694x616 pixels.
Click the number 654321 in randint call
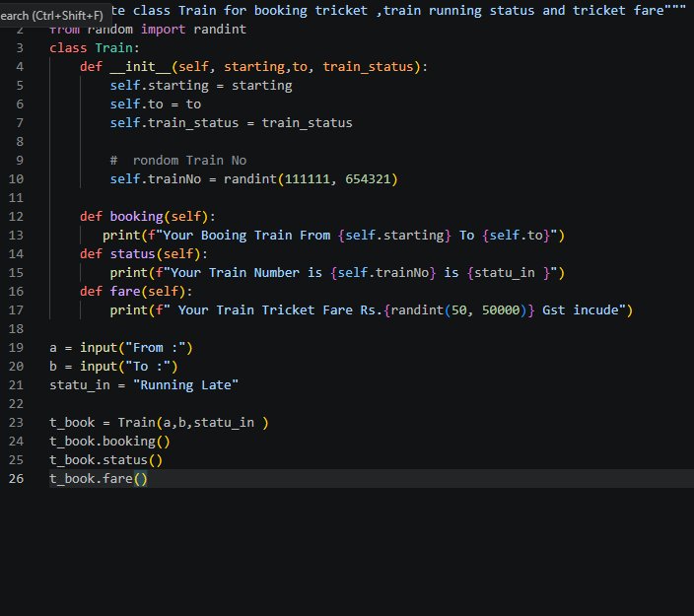coord(368,179)
